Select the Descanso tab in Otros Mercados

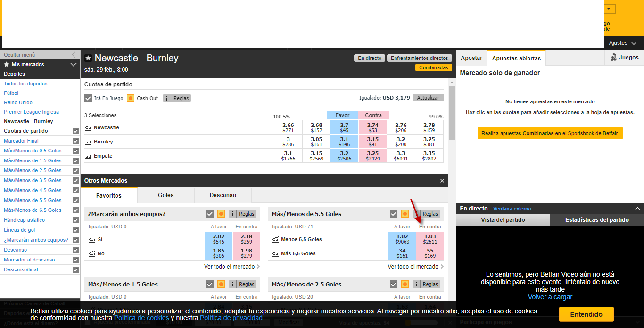click(x=223, y=195)
